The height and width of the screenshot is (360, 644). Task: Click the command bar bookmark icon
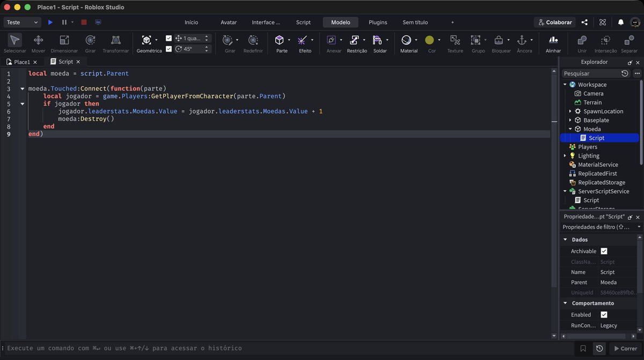pyautogui.click(x=583, y=348)
